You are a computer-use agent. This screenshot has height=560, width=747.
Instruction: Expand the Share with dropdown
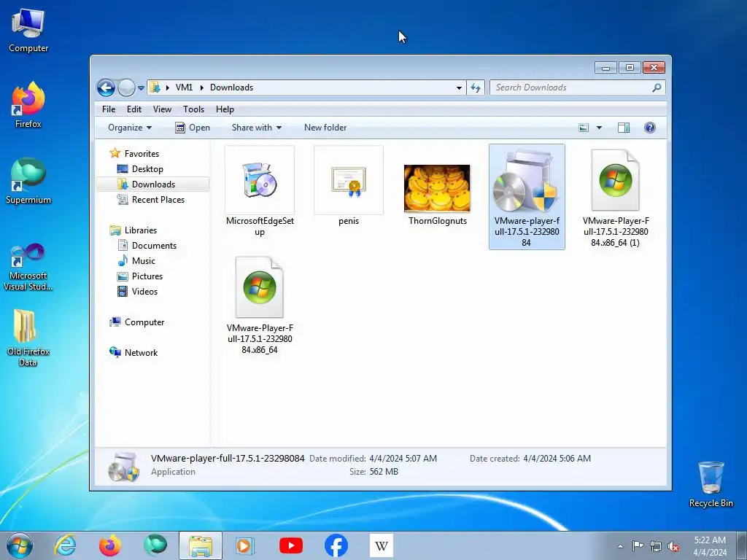coord(257,128)
